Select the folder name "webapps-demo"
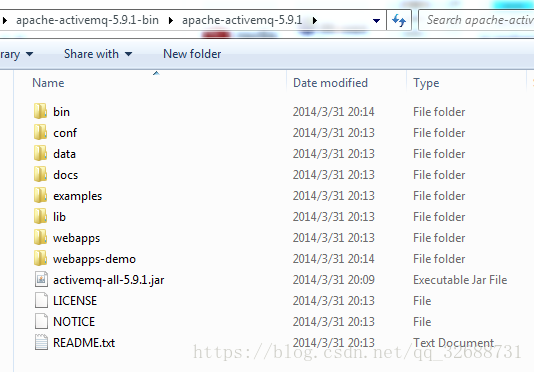 [x=94, y=259]
